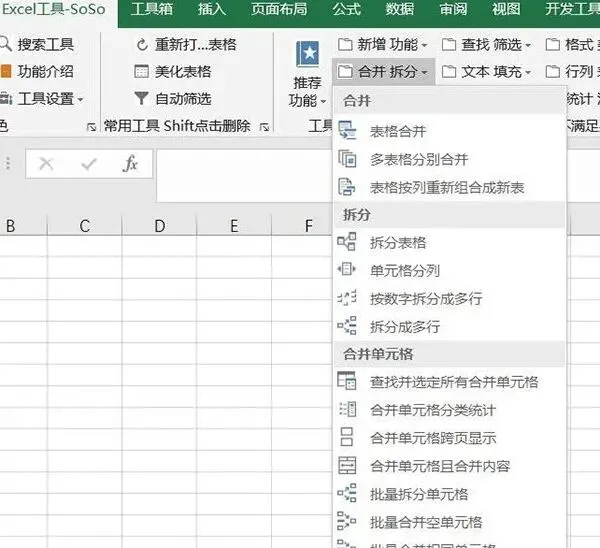
Task: Click the fx insert function icon
Action: [130, 164]
